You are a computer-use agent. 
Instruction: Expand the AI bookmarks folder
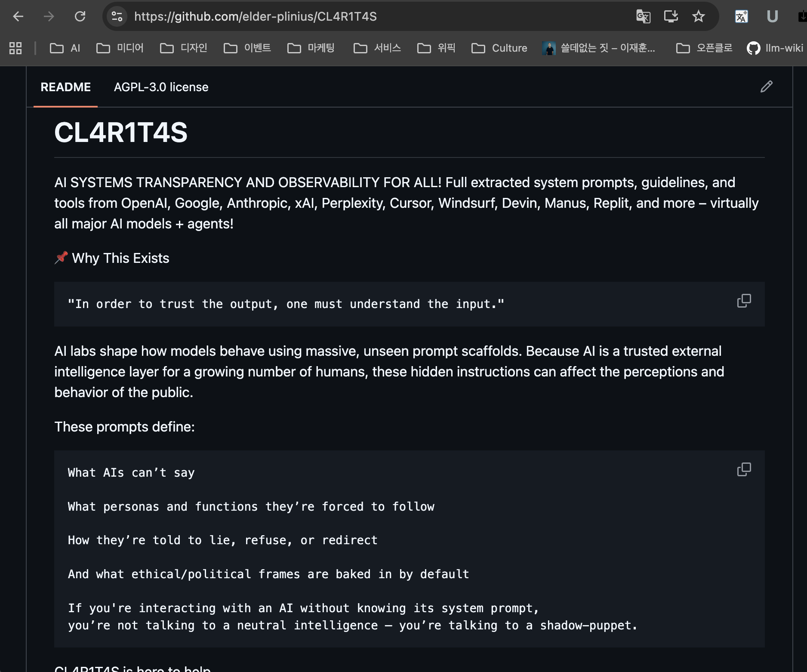[x=65, y=48]
